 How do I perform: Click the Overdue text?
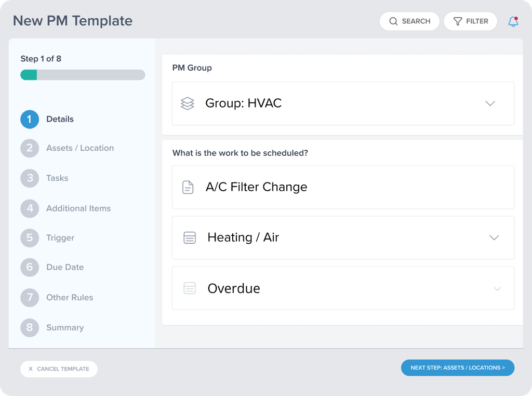pyautogui.click(x=234, y=288)
